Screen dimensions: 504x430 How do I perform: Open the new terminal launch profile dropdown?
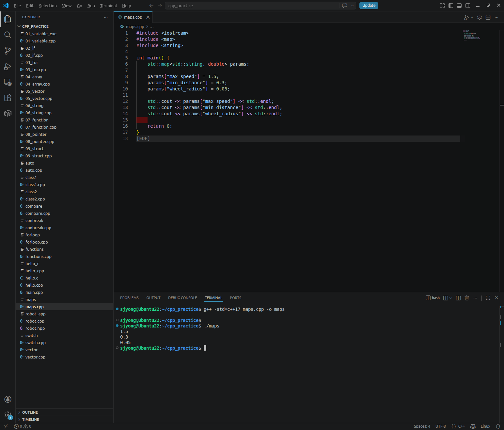coord(451,298)
